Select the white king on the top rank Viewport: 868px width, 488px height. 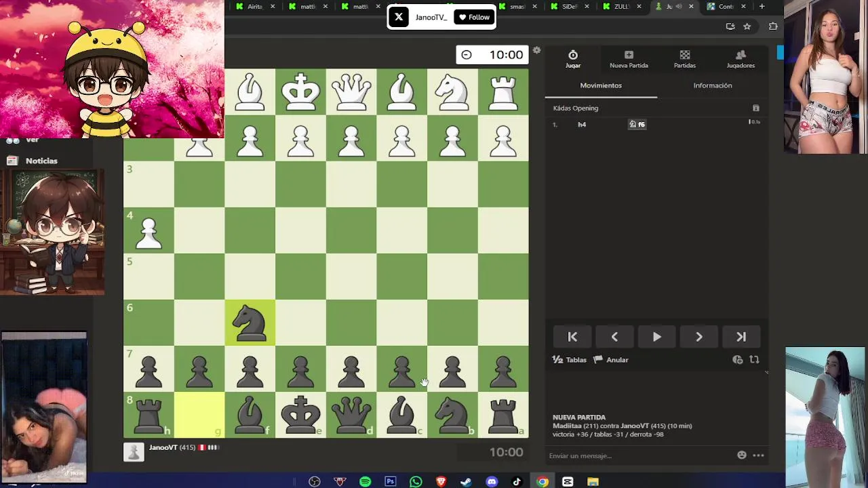pos(300,91)
